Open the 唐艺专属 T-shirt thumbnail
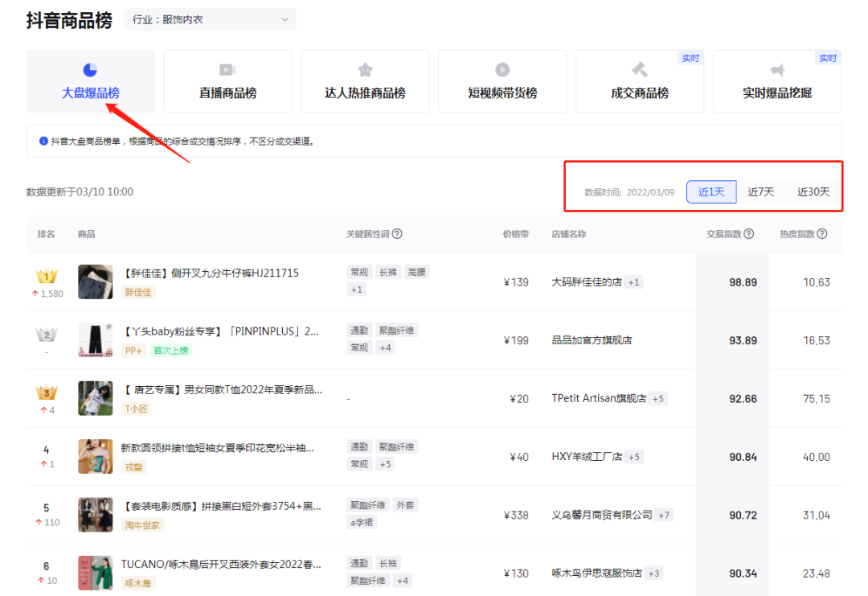The width and height of the screenshot is (868, 596). pos(95,398)
